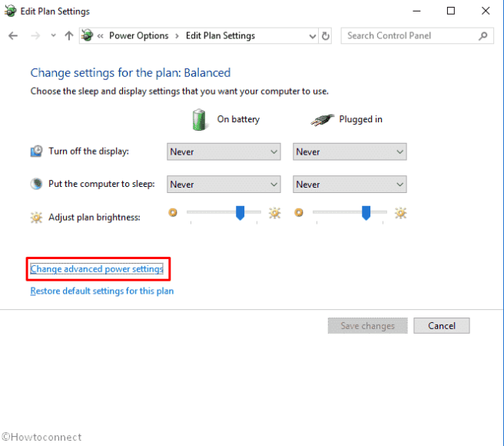Viewport: 504px width, 446px height.
Task: Click the Save changes button
Action: point(368,325)
